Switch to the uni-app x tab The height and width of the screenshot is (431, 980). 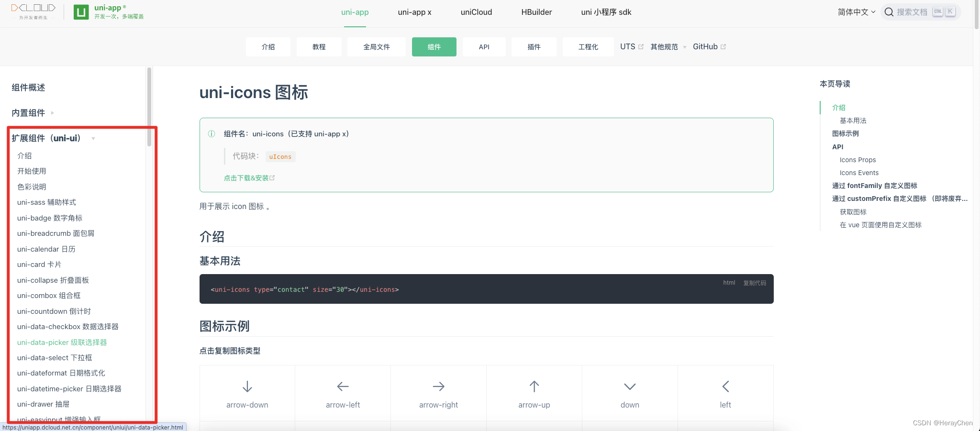click(x=414, y=12)
